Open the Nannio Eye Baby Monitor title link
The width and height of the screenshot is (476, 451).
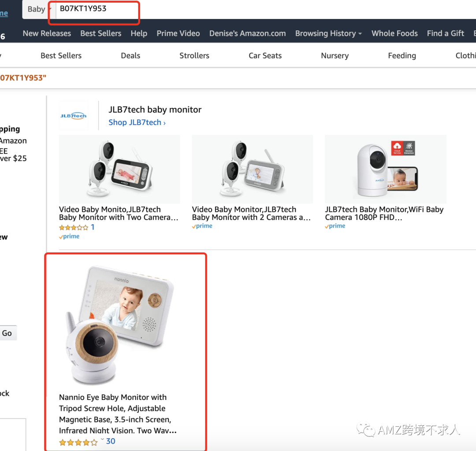tap(118, 414)
